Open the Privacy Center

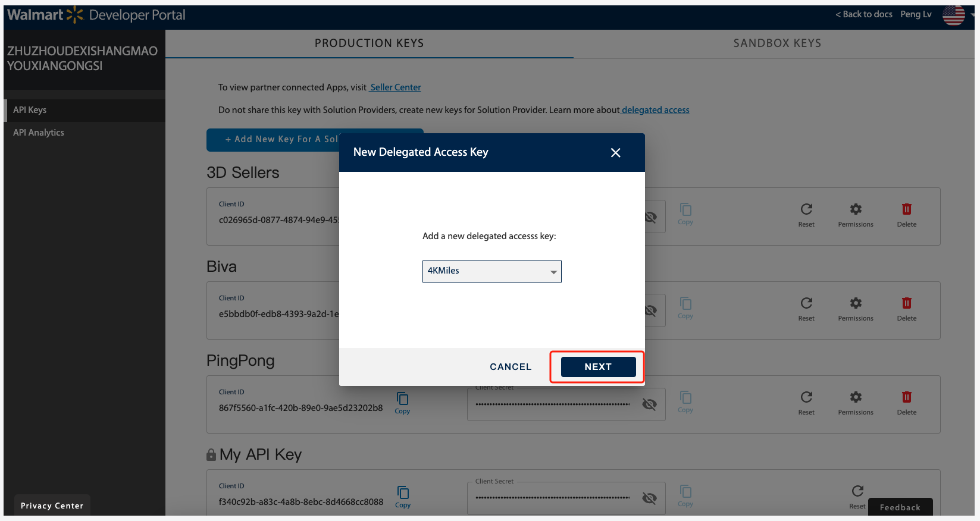click(52, 506)
